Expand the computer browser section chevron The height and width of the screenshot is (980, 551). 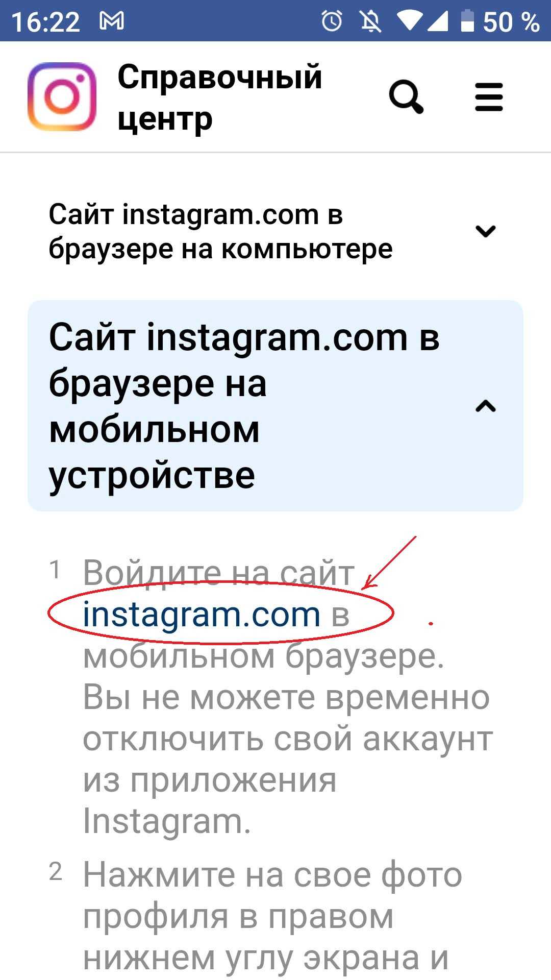tap(485, 231)
